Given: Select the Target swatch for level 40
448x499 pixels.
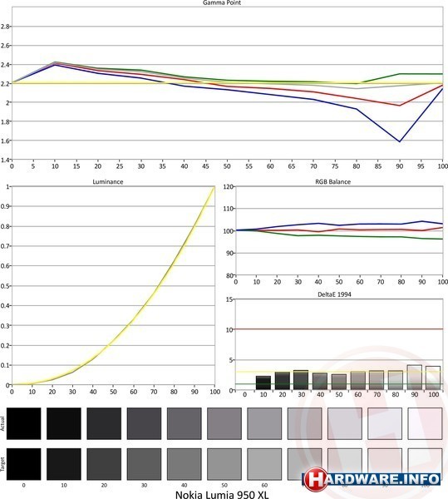Looking at the screenshot, I should 184,464.
